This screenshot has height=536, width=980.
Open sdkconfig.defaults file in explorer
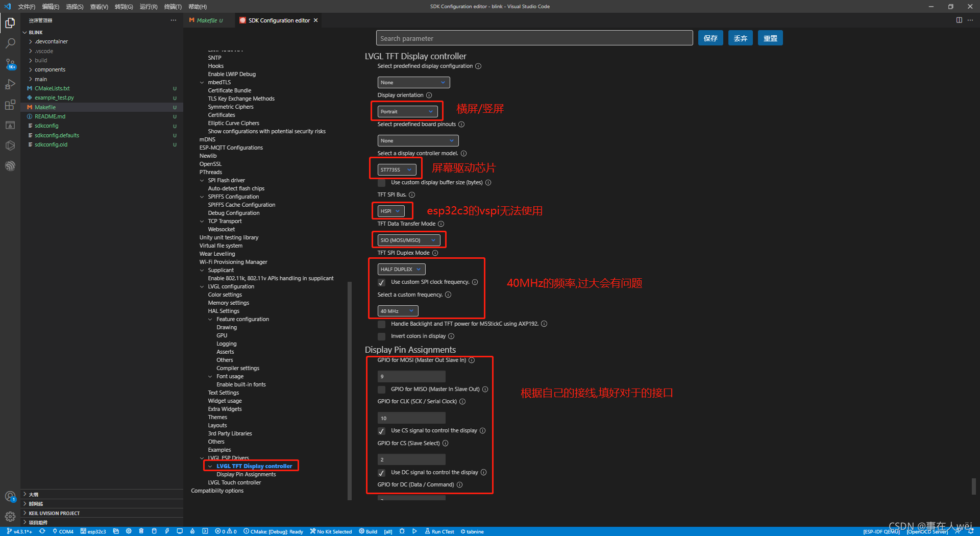[57, 136]
